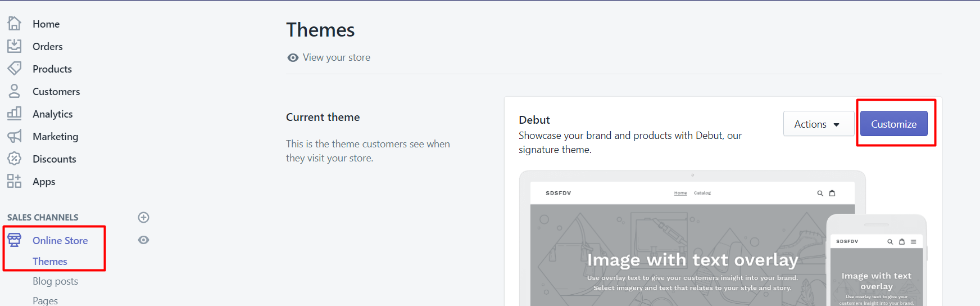Click eye icon beside View your store
980x306 pixels.
click(293, 57)
